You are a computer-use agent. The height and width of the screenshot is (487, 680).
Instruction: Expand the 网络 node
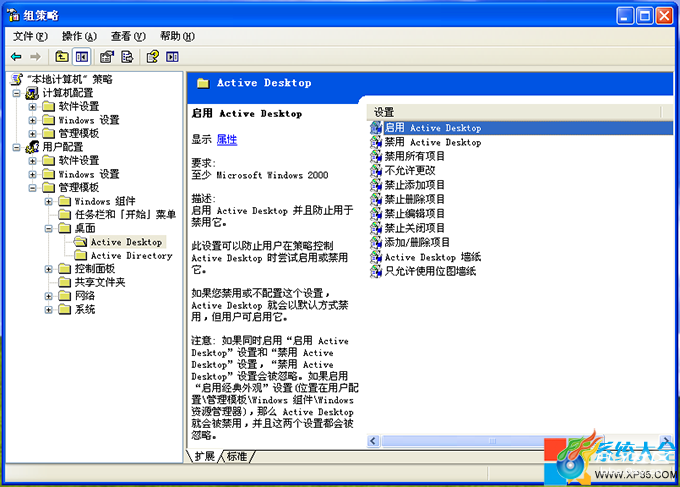tap(49, 296)
